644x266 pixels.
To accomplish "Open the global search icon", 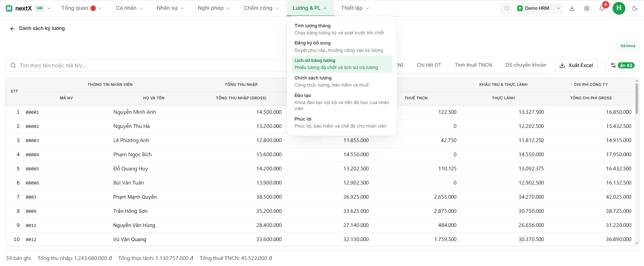I will pyautogui.click(x=506, y=8).
